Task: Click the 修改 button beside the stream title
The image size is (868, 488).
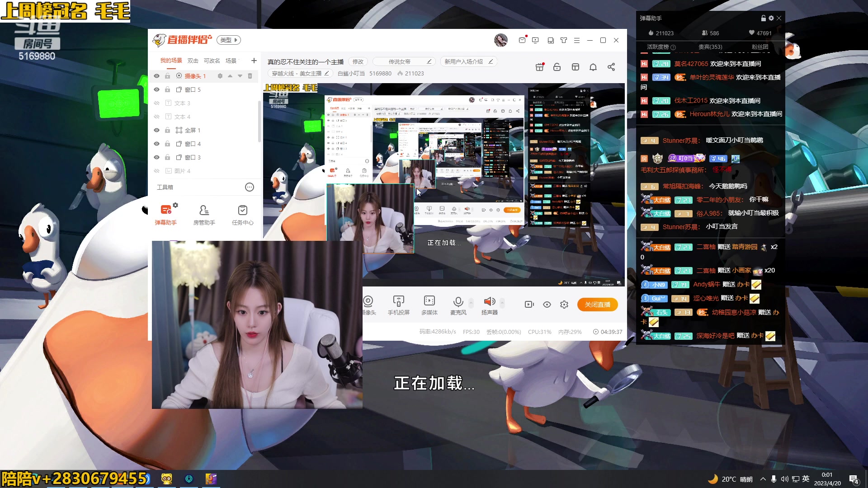Action: [x=358, y=61]
